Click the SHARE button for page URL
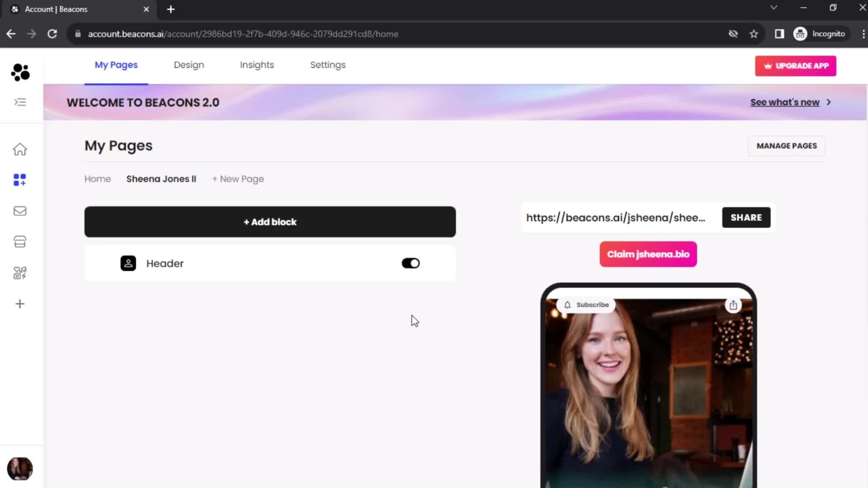 (x=746, y=217)
